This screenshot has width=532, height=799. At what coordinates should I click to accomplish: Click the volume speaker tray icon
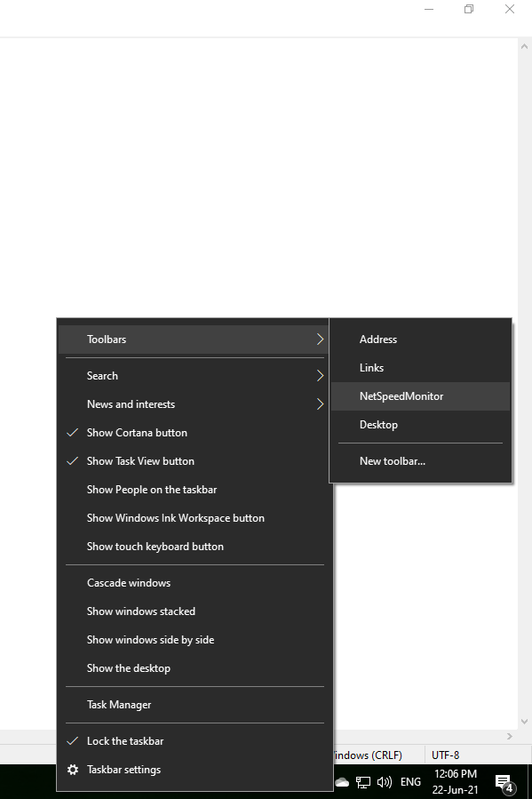(x=385, y=782)
